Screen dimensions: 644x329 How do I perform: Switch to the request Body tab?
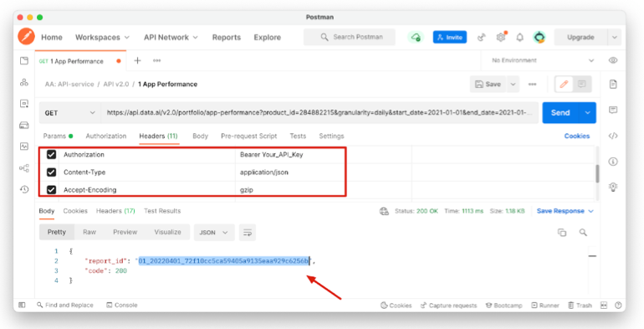(201, 136)
